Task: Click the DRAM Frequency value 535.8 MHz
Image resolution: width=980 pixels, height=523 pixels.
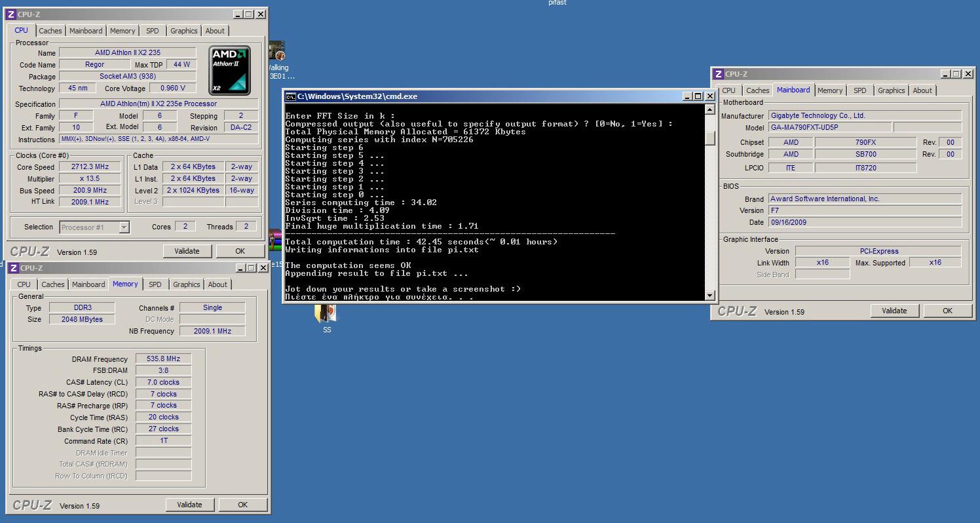Action: 164,359
